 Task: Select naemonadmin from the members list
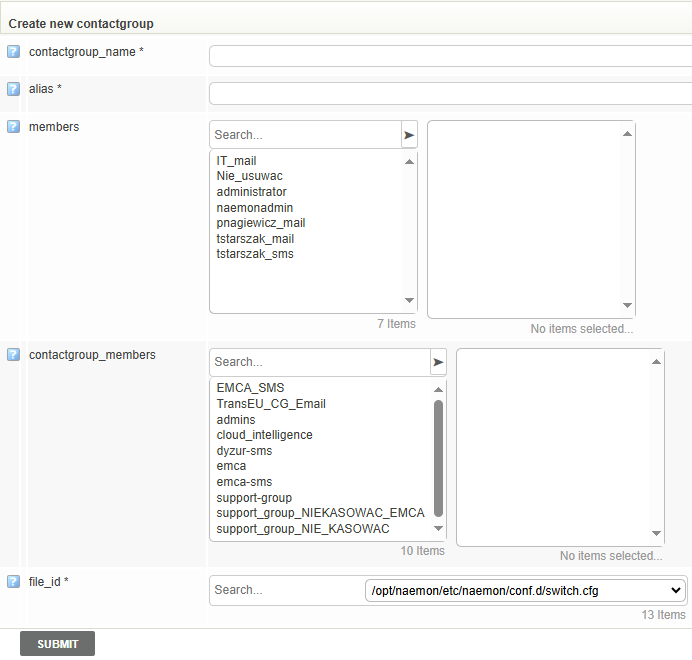[254, 208]
